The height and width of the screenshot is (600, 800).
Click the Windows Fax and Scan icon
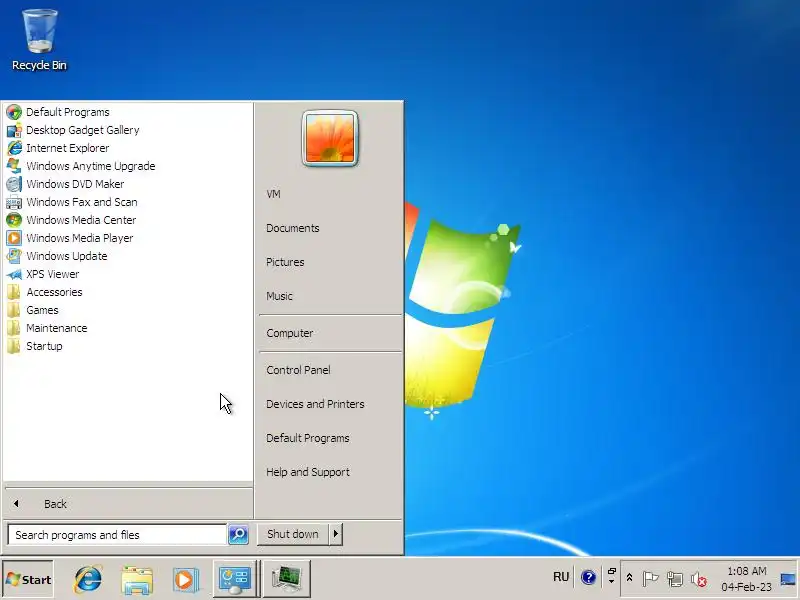(x=14, y=202)
